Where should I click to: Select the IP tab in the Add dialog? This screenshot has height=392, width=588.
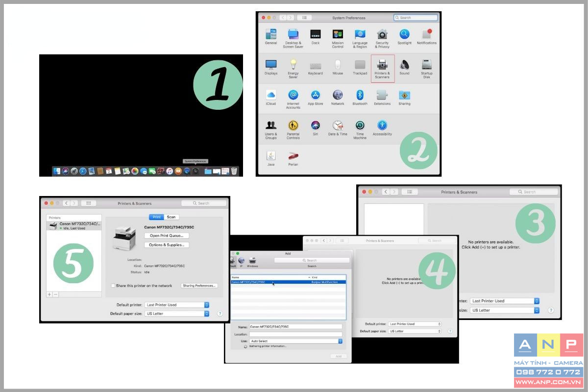[241, 262]
